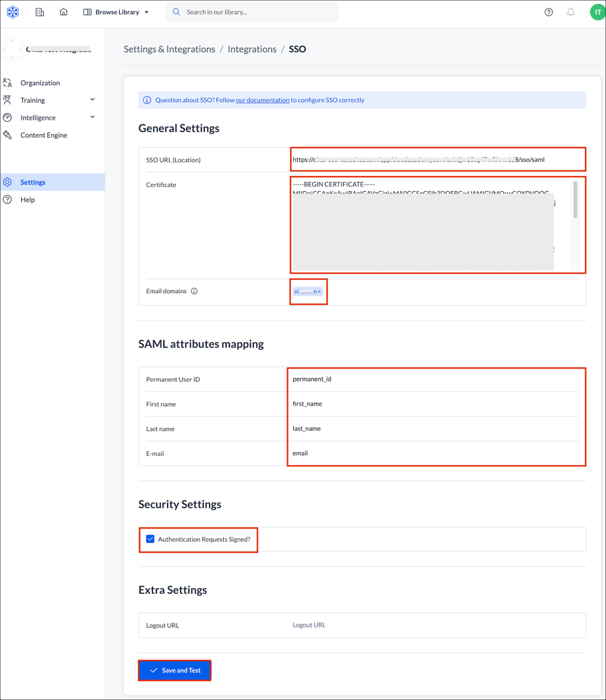The image size is (606, 700).
Task: Expand the Training sidebar section
Action: coord(92,100)
